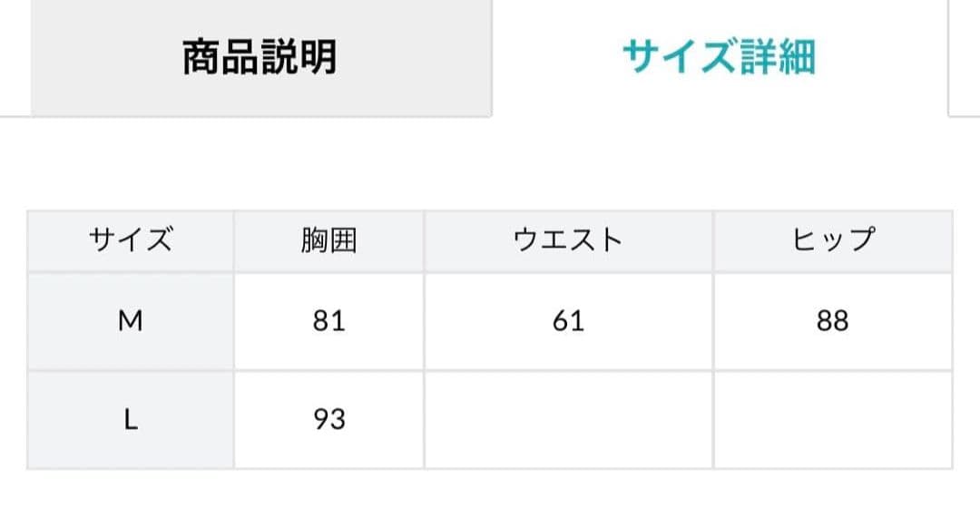
Task: Click the bust value 81
Action: click(x=328, y=321)
